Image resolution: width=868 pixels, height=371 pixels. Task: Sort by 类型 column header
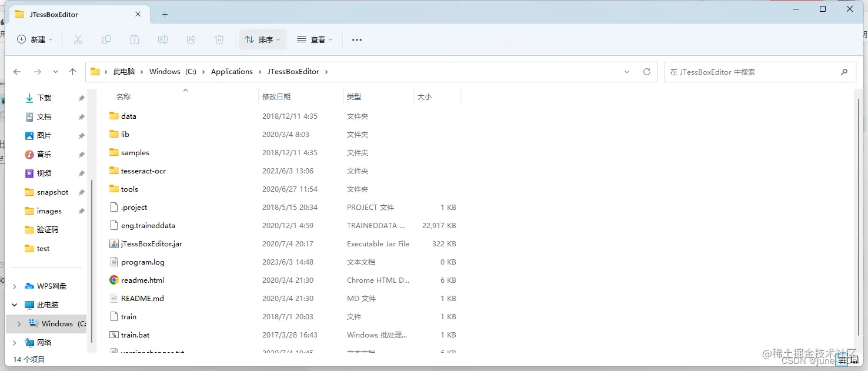coord(354,96)
